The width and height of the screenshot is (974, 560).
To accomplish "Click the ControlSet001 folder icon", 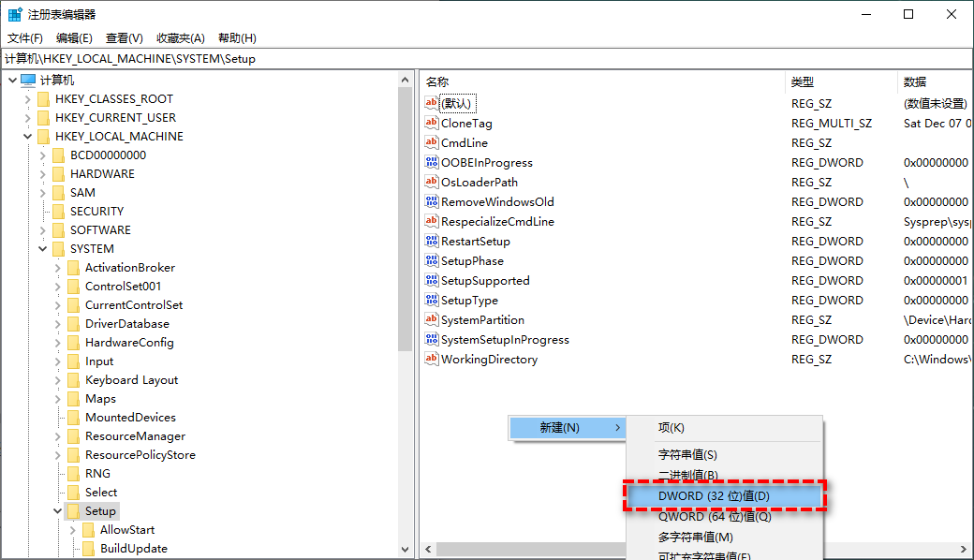I will point(73,286).
